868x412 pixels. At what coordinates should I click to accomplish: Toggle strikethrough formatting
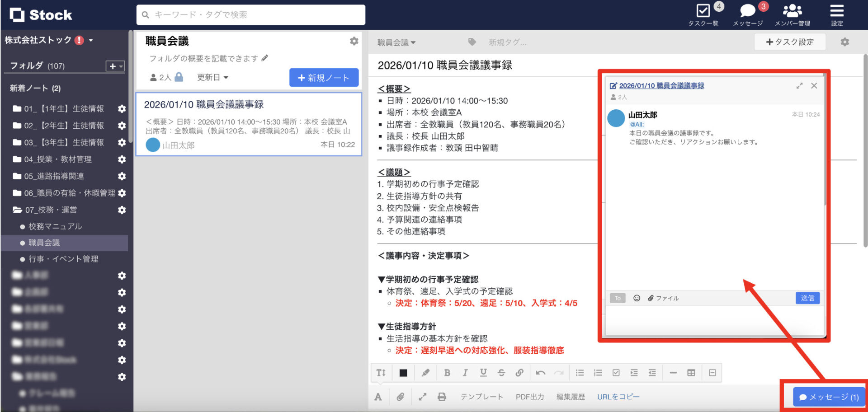pyautogui.click(x=501, y=372)
